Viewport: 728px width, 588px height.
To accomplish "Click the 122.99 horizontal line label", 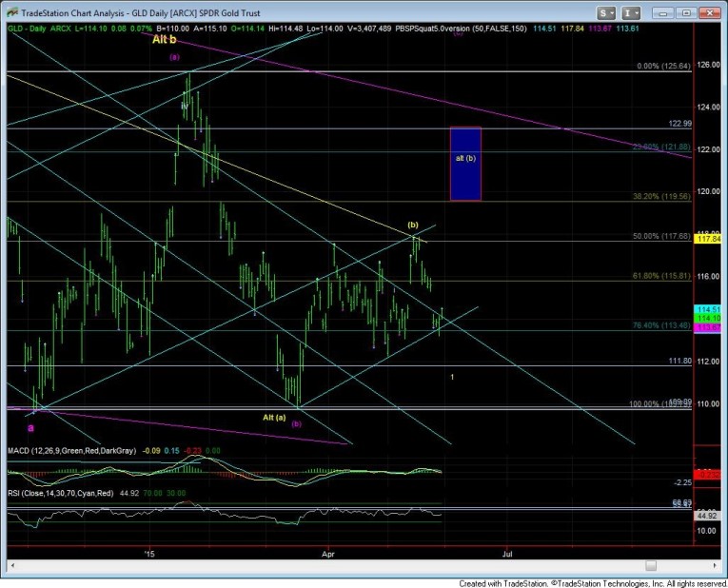I will tap(677, 124).
